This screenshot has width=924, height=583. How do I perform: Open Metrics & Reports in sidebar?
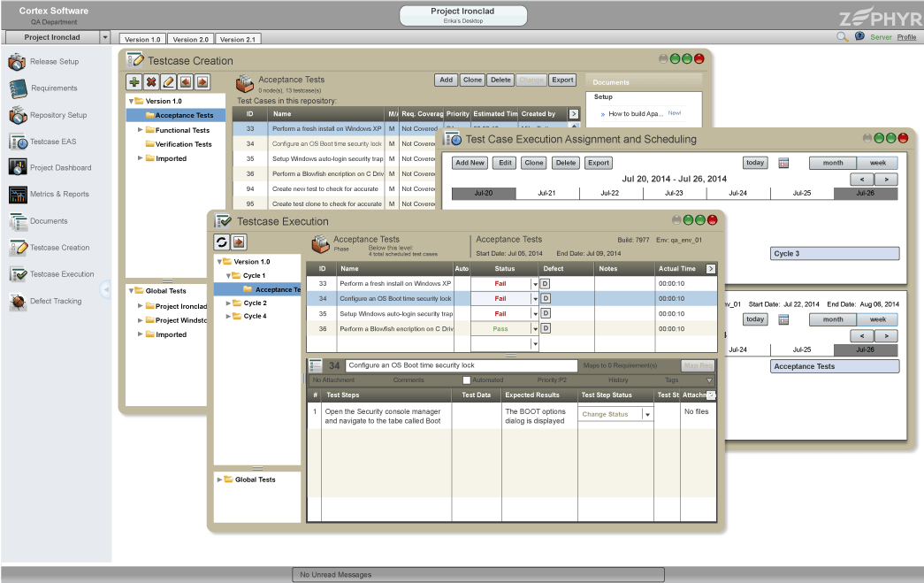click(49, 194)
